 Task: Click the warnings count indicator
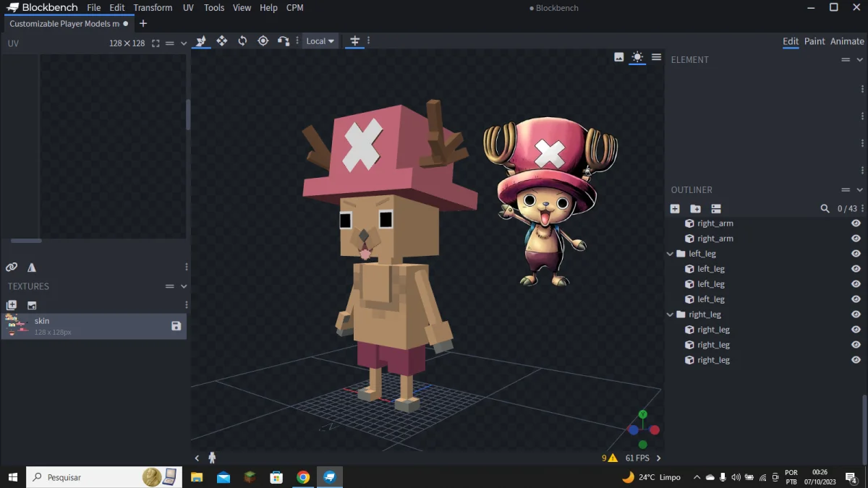pos(610,458)
